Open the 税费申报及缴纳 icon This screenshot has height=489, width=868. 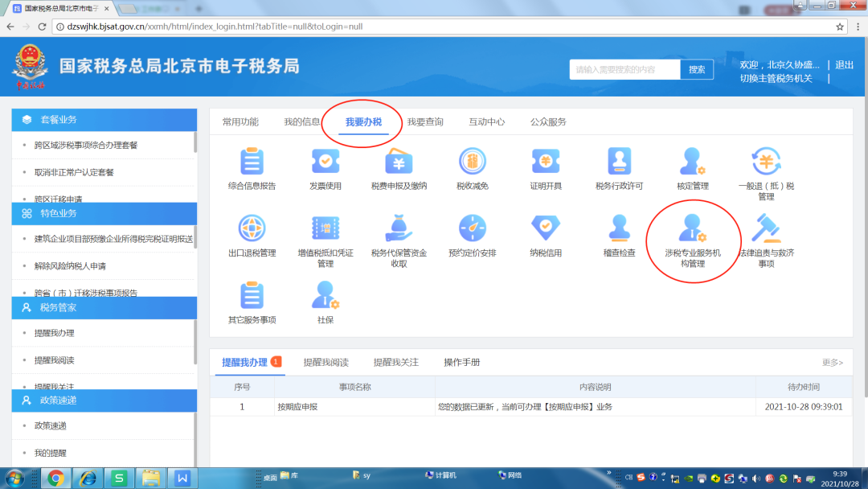click(399, 162)
